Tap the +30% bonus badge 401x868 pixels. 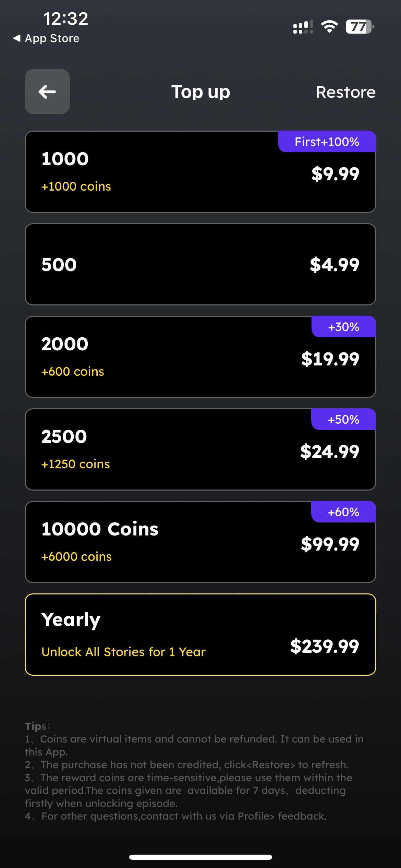tap(343, 327)
